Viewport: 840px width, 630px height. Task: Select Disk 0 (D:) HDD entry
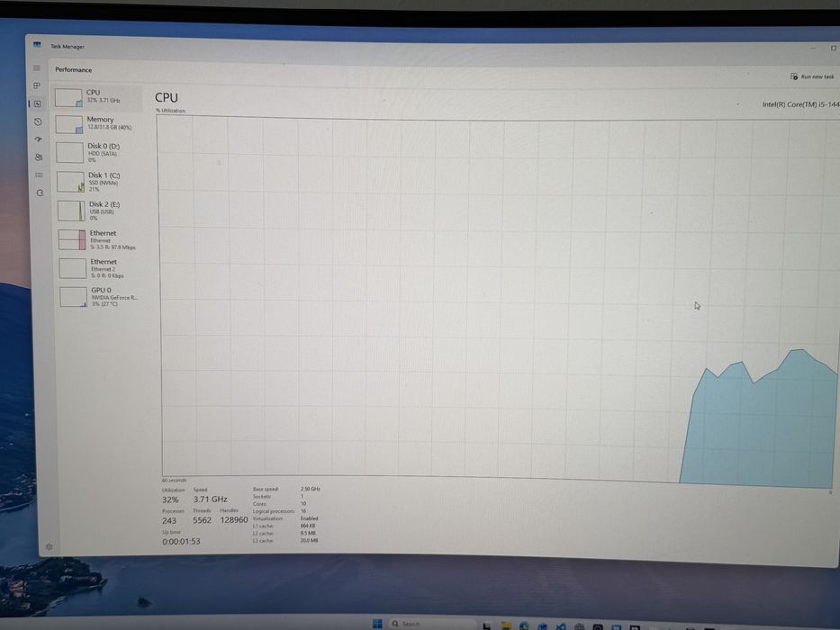[99, 153]
